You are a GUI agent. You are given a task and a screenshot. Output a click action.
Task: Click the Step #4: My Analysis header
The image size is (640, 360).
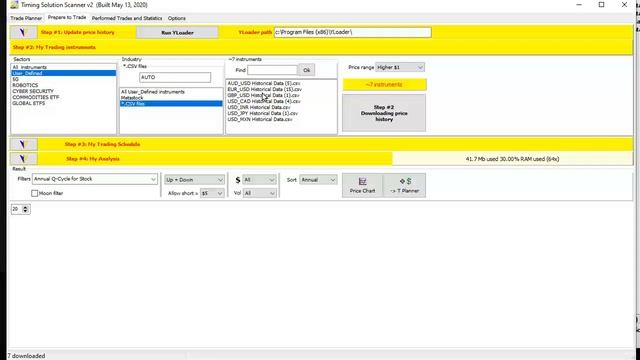coord(93,159)
